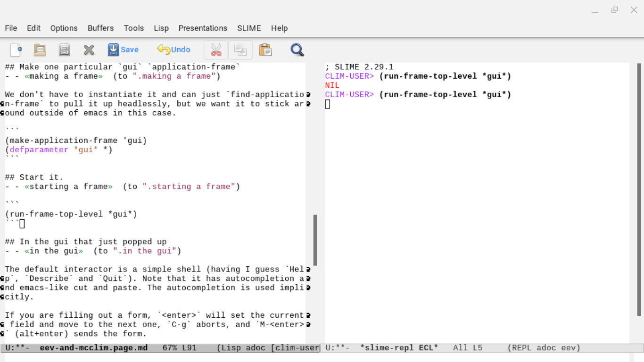The width and height of the screenshot is (644, 362).
Task: Cut selection with the scissors icon
Action: click(216, 49)
